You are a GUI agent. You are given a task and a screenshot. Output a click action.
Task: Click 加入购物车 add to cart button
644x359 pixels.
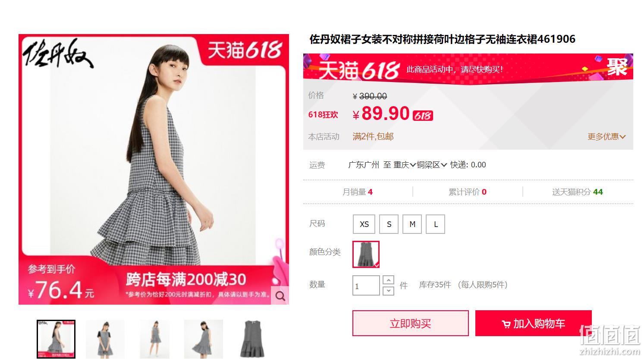[x=534, y=323]
